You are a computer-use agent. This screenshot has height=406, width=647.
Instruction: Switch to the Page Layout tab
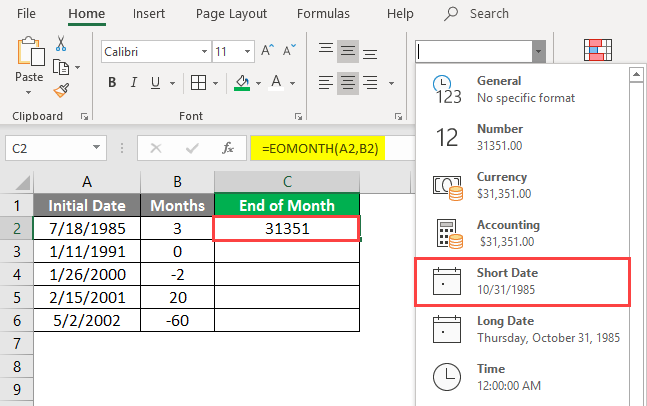coord(233,14)
